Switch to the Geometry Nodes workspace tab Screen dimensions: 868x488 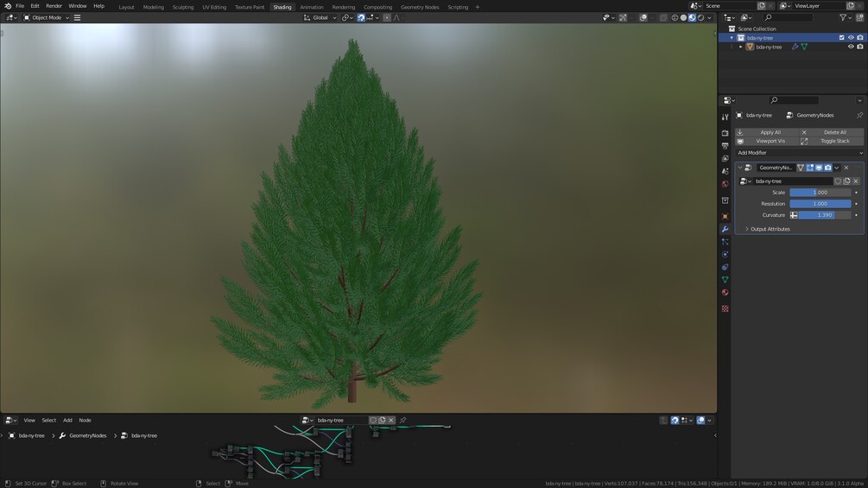420,7
